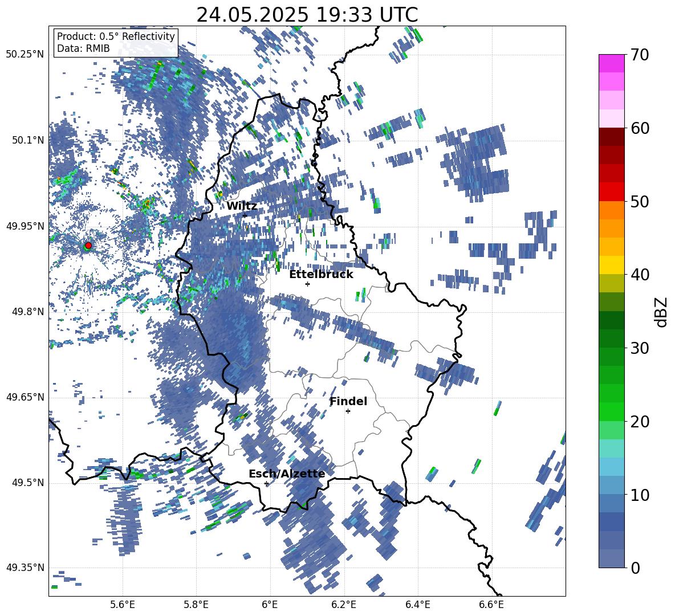Viewport: 675px width, 616px height.
Task: Click the 40 dBZ colorbar tick label
Action: click(x=640, y=275)
